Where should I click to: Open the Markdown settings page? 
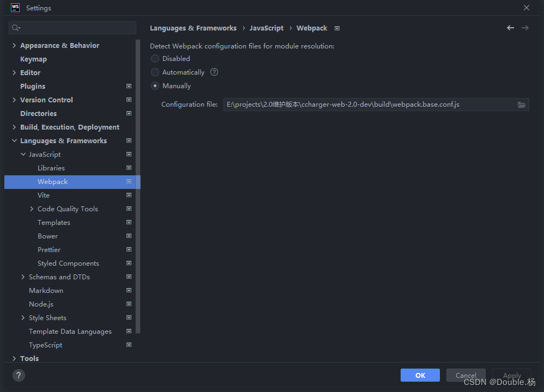pyautogui.click(x=46, y=291)
